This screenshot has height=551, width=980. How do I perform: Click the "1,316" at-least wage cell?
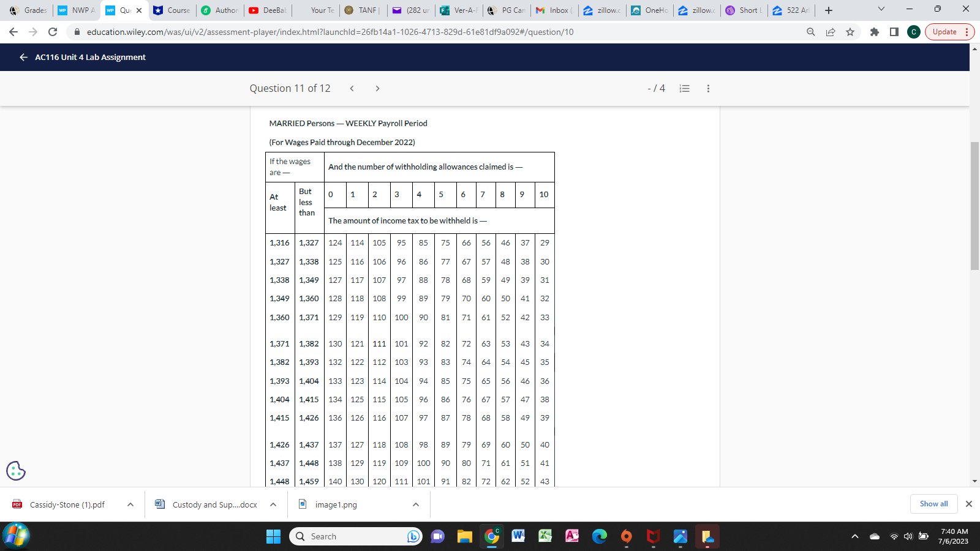(x=279, y=242)
